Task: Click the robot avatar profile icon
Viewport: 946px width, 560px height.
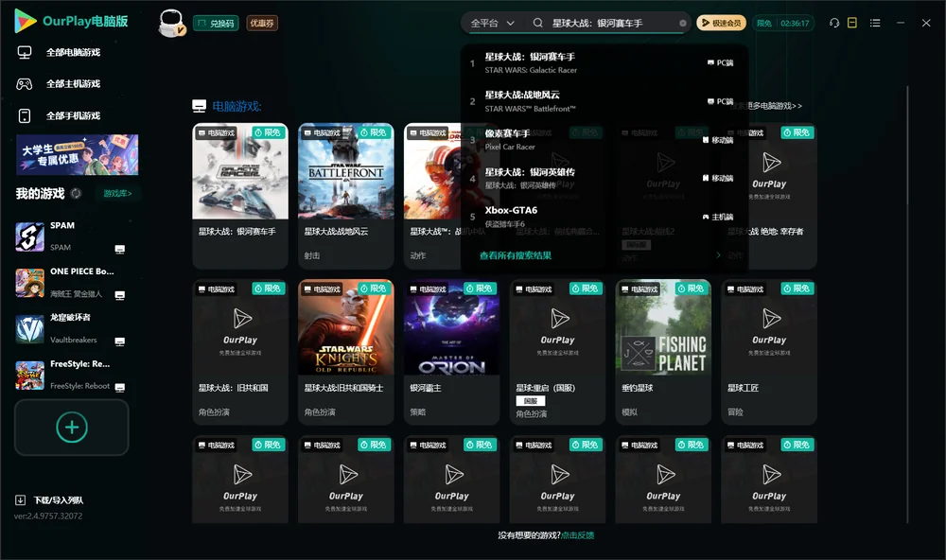Action: pyautogui.click(x=170, y=23)
